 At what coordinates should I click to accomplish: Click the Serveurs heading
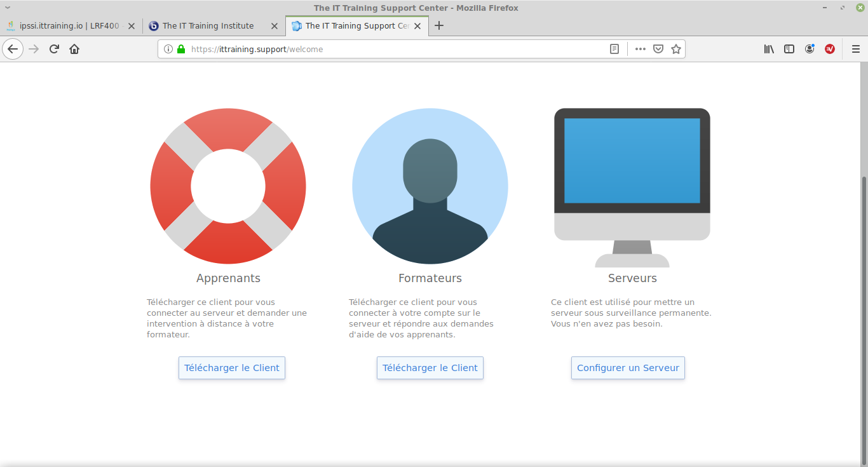click(632, 278)
